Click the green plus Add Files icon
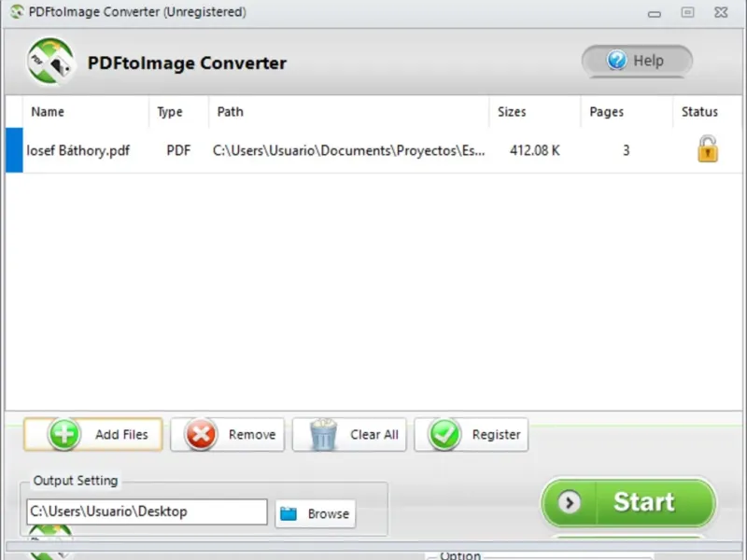The image size is (747, 560). pyautogui.click(x=63, y=434)
